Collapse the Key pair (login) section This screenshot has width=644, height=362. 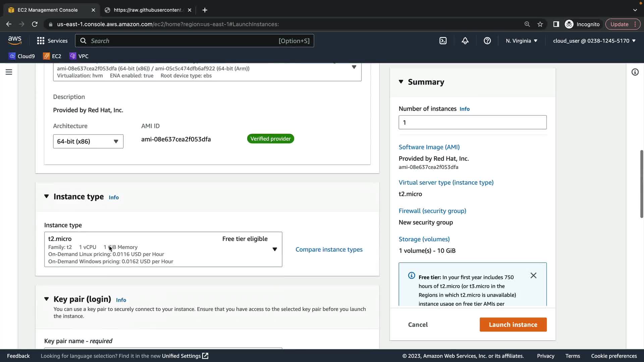point(47,299)
